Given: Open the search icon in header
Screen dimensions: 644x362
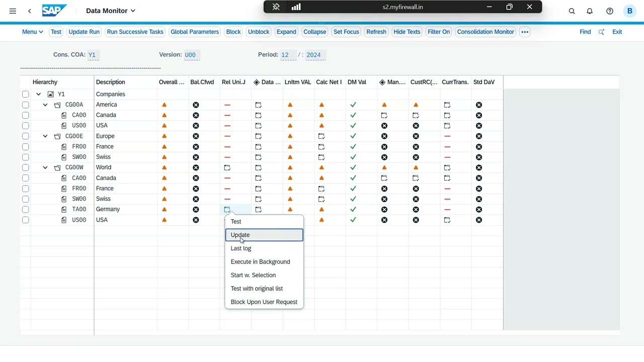Looking at the screenshot, I should point(572,11).
